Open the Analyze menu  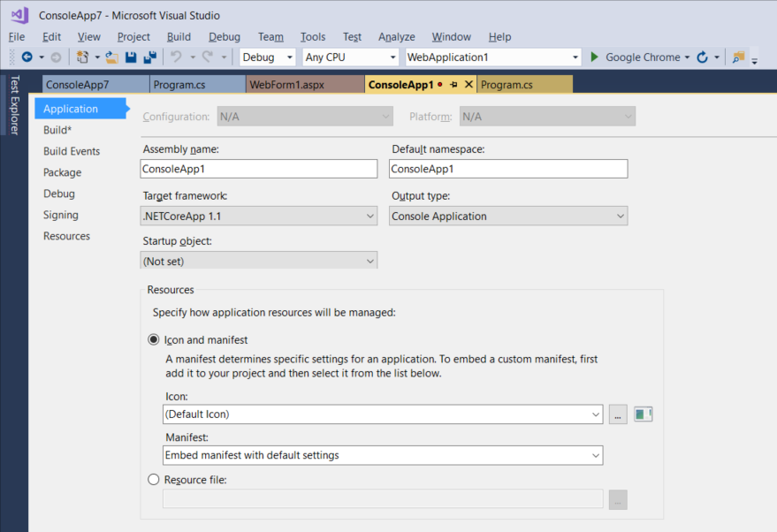pyautogui.click(x=396, y=37)
